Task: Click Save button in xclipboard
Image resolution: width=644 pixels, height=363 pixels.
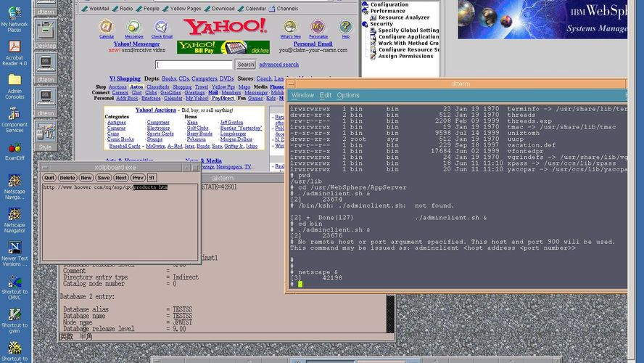Action: [103, 178]
